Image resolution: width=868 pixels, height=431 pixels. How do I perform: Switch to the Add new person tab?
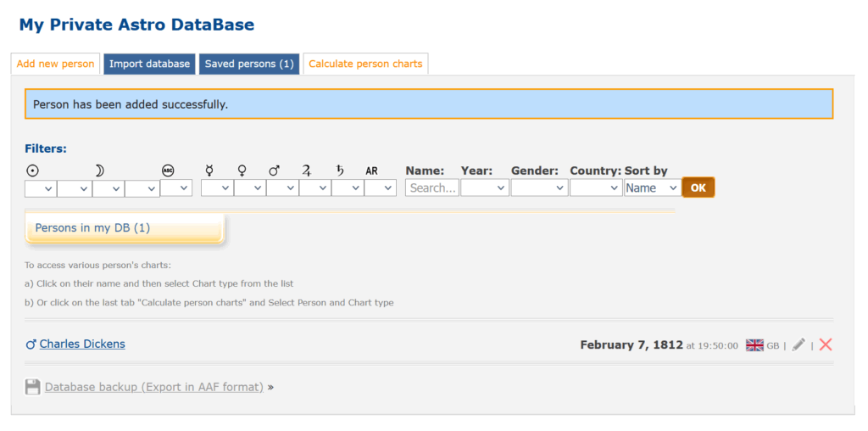tap(55, 64)
